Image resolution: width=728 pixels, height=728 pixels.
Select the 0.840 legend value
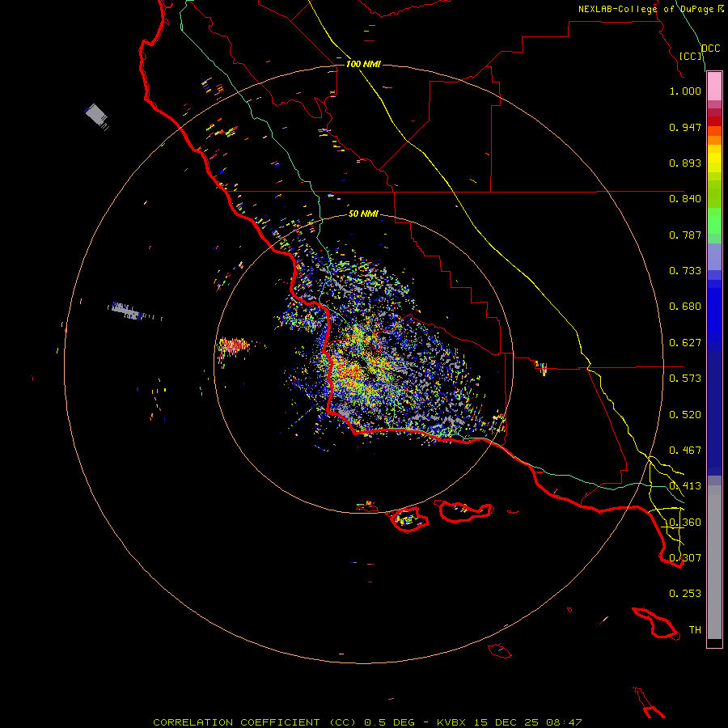tap(685, 199)
